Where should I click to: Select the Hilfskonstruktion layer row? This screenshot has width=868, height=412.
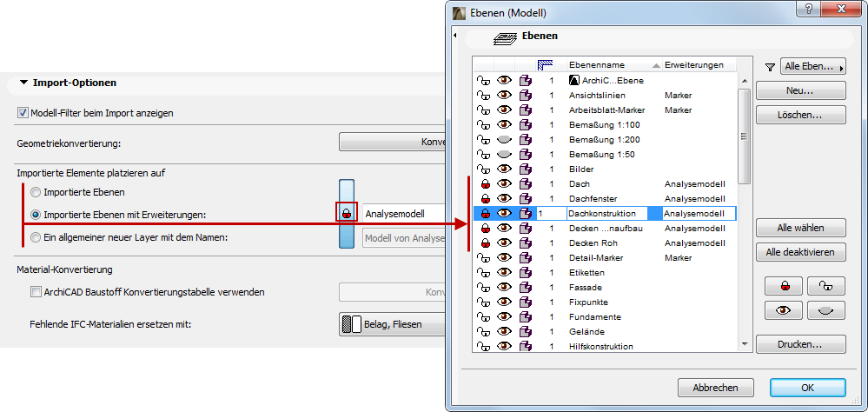click(605, 346)
